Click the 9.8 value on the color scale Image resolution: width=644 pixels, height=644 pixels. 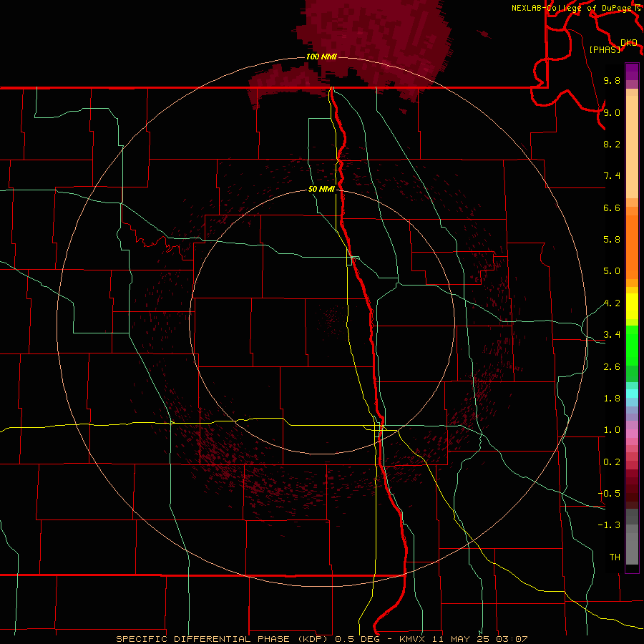pos(612,80)
